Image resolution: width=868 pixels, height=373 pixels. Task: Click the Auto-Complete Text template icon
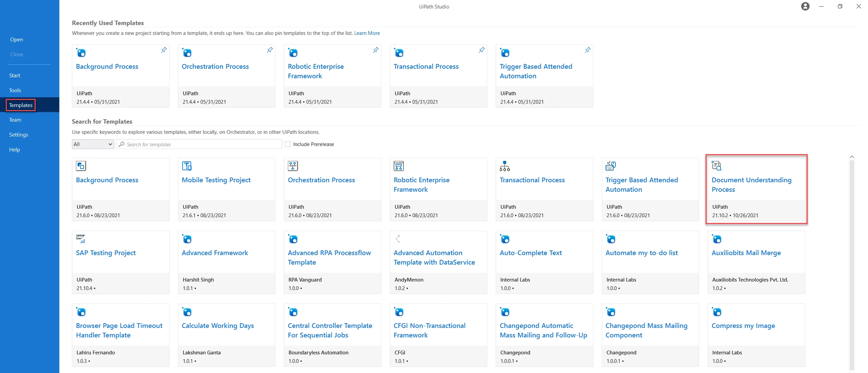click(505, 239)
